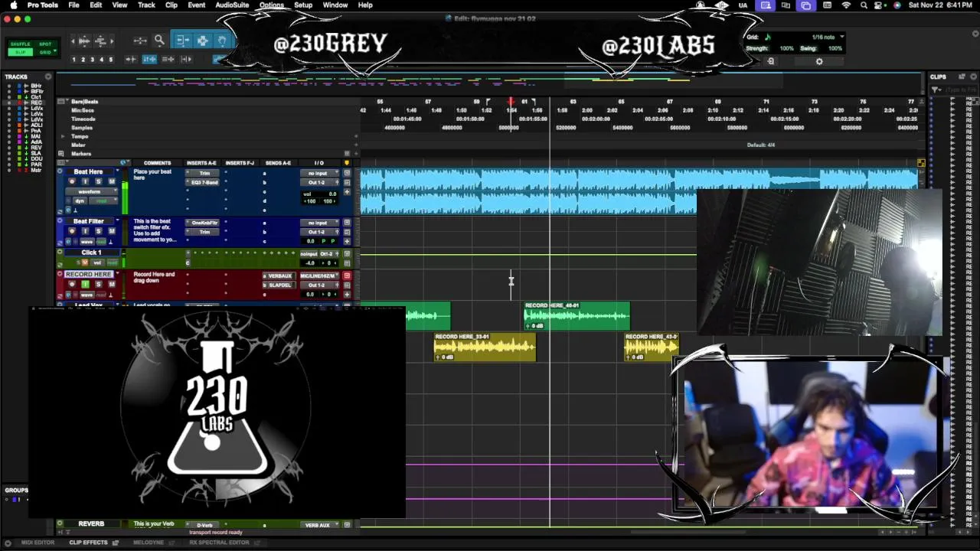Click the yellow shield icon in I/O header

pyautogui.click(x=347, y=162)
